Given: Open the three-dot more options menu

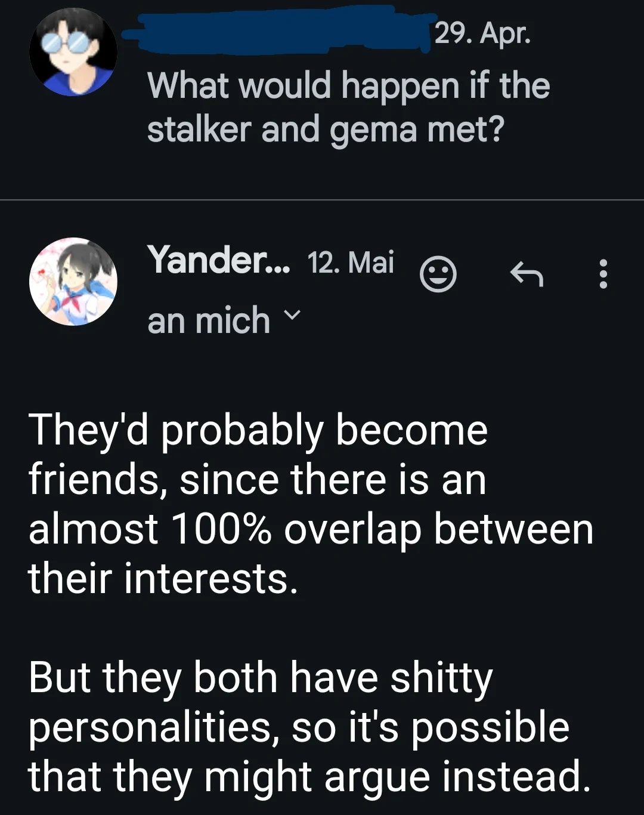Looking at the screenshot, I should (603, 274).
